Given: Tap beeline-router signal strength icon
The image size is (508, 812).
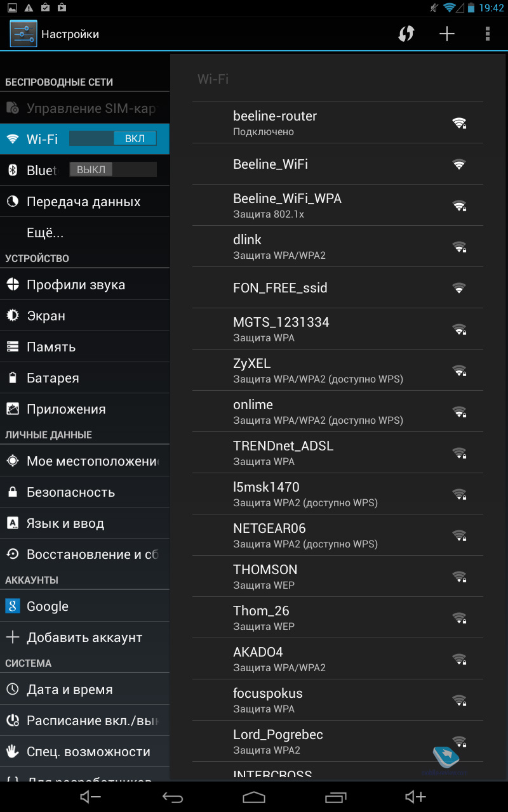Looking at the screenshot, I should click(459, 123).
